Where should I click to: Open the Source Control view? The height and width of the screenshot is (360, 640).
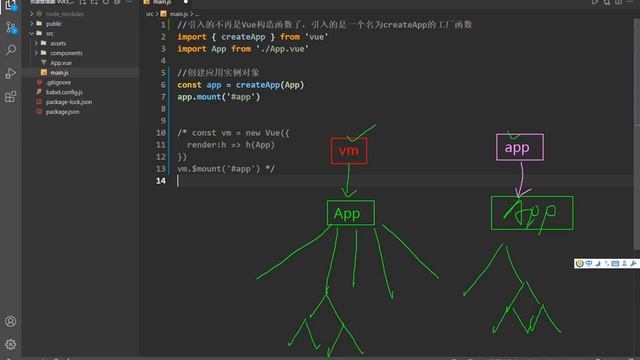click(11, 28)
